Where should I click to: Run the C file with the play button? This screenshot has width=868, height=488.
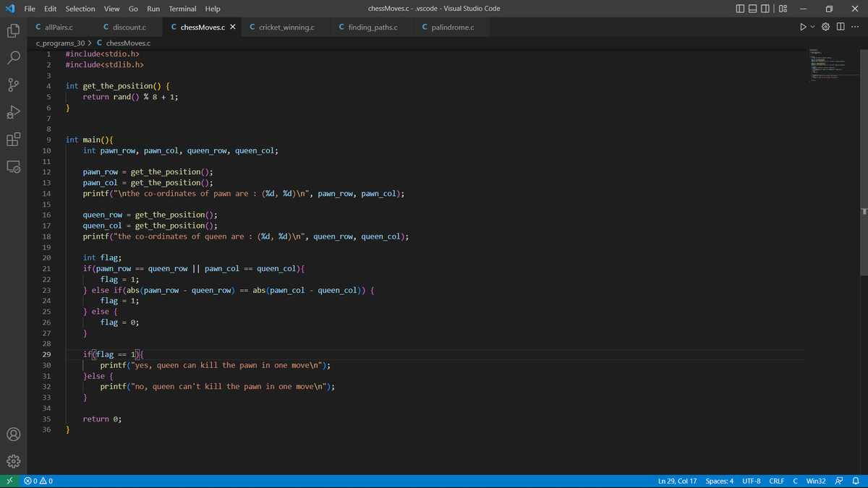(x=802, y=27)
